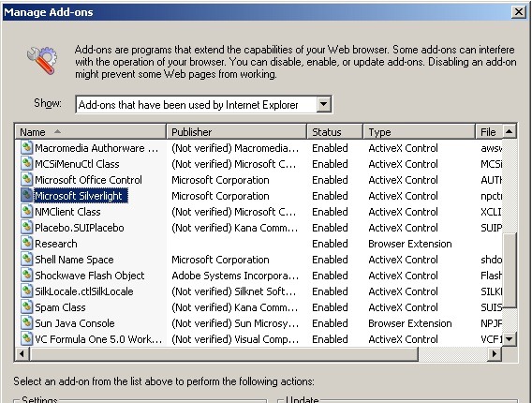This screenshot has height=403, width=532.
Task: Click Sun Microsystems publisher cell
Action: tap(235, 323)
